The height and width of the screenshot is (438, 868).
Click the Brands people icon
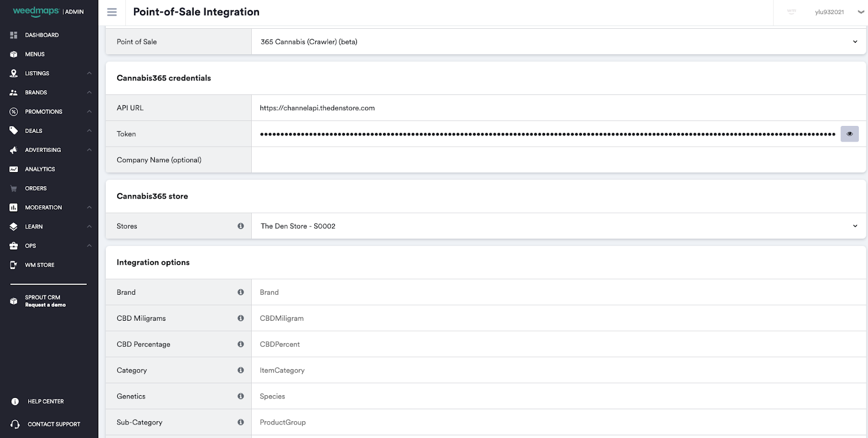pyautogui.click(x=13, y=92)
